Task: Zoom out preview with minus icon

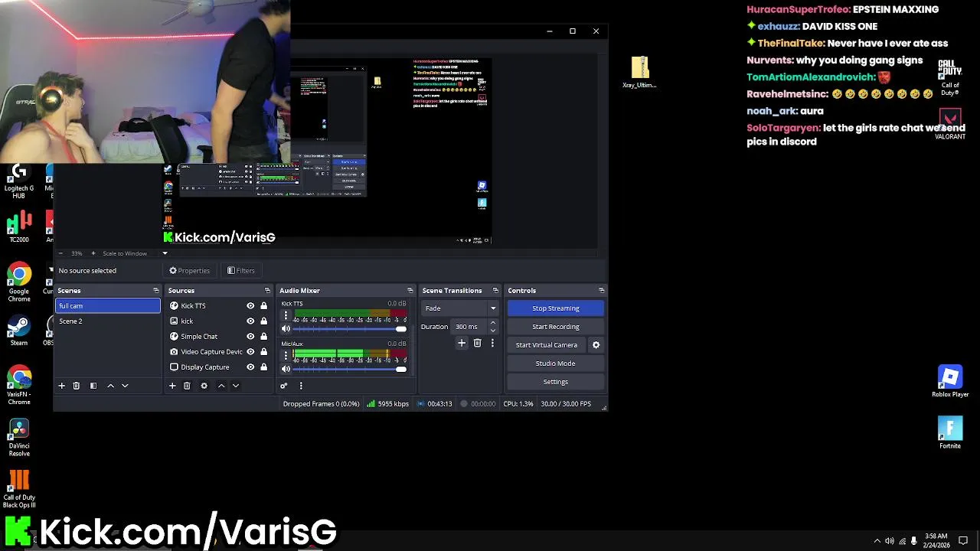Action: (x=61, y=253)
